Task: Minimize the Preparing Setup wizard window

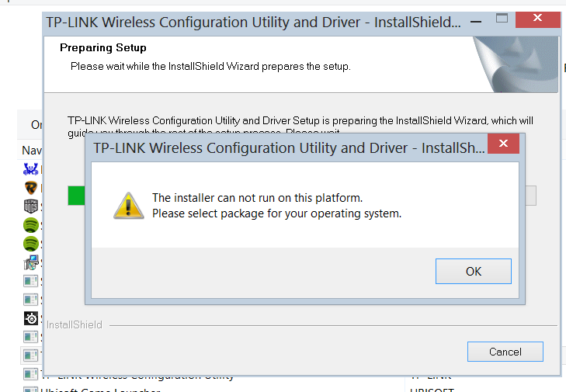Action: tap(476, 22)
